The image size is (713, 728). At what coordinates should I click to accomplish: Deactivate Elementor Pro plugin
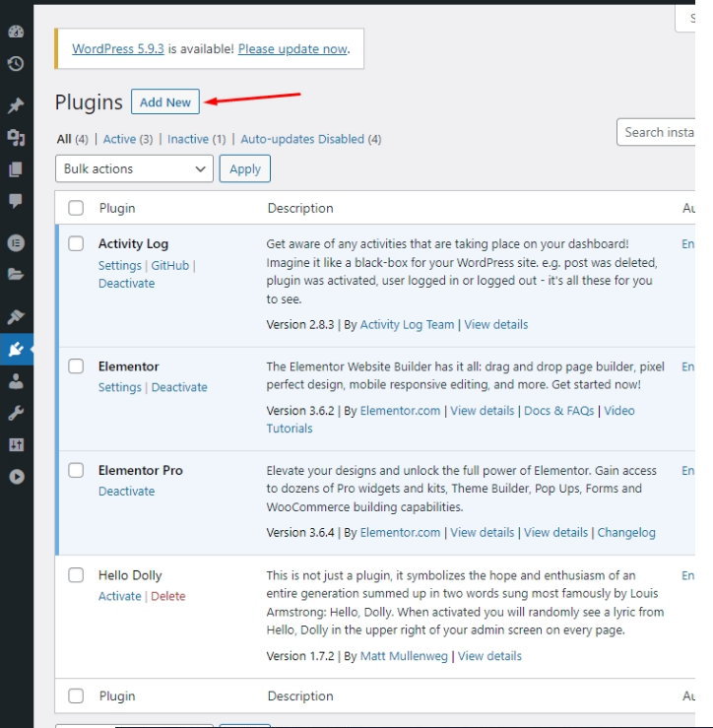click(x=126, y=492)
